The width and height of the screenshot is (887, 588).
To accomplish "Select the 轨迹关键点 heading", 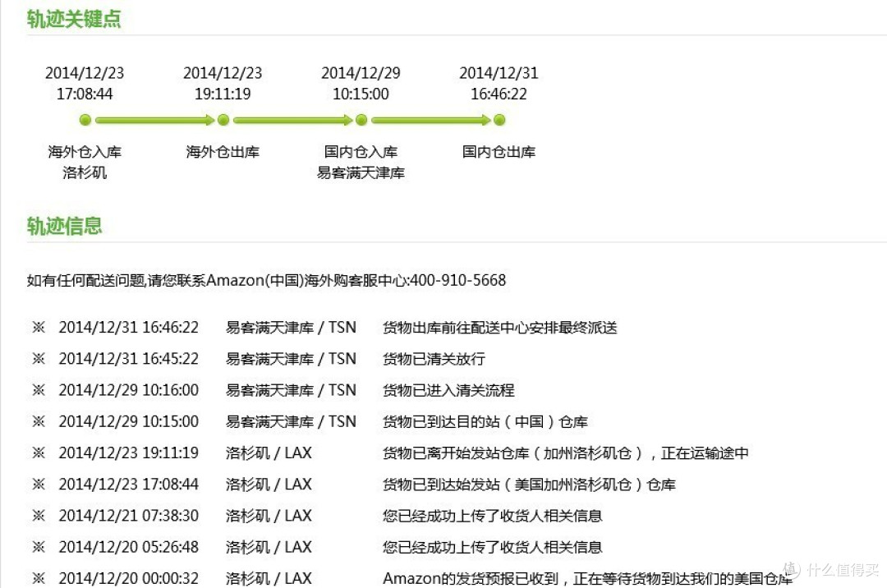I will point(74,19).
